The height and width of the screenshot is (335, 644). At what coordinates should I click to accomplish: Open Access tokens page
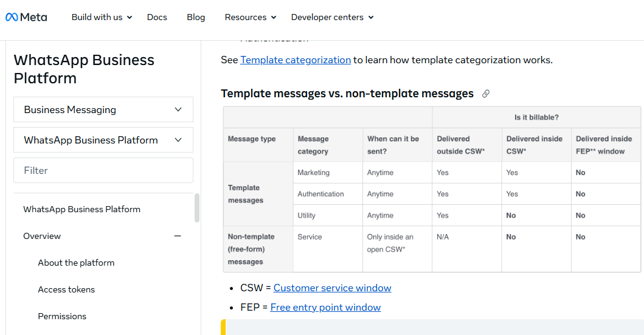coord(66,289)
